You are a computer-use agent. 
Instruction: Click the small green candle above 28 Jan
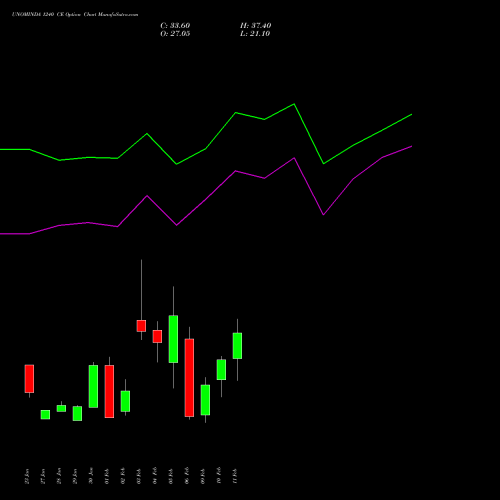pos(61,408)
